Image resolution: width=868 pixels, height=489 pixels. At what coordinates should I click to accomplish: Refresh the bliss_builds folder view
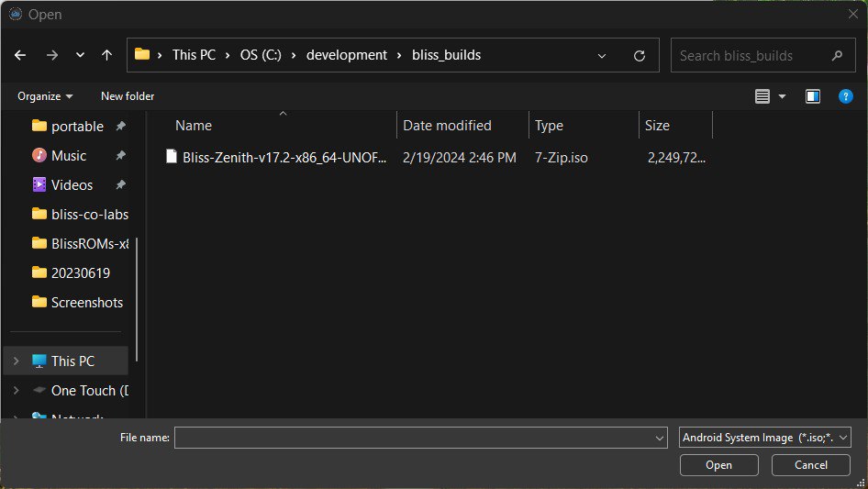[x=640, y=55]
